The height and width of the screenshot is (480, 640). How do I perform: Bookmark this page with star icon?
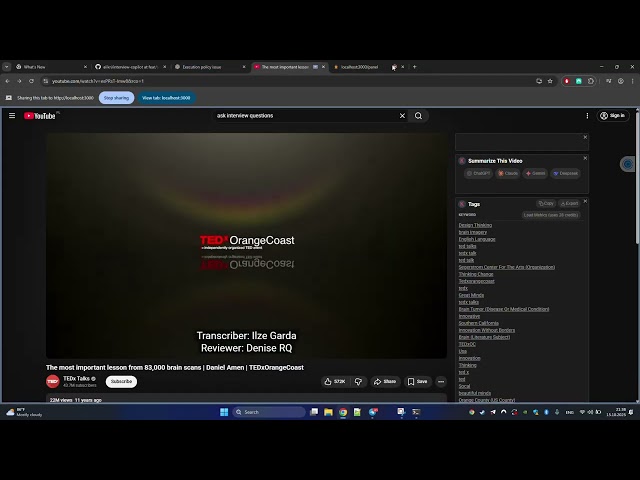(550, 81)
